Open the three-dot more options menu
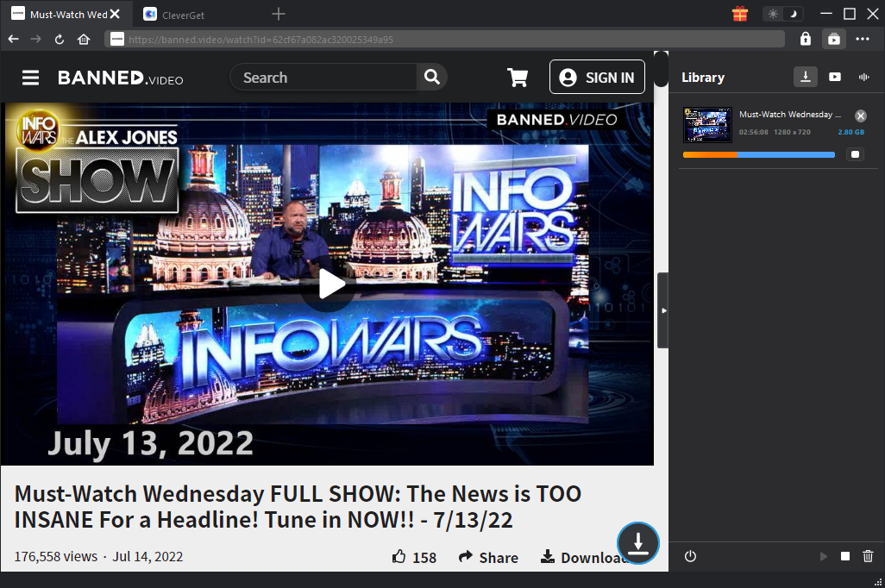Viewport: 885px width, 588px height. pyautogui.click(x=863, y=39)
